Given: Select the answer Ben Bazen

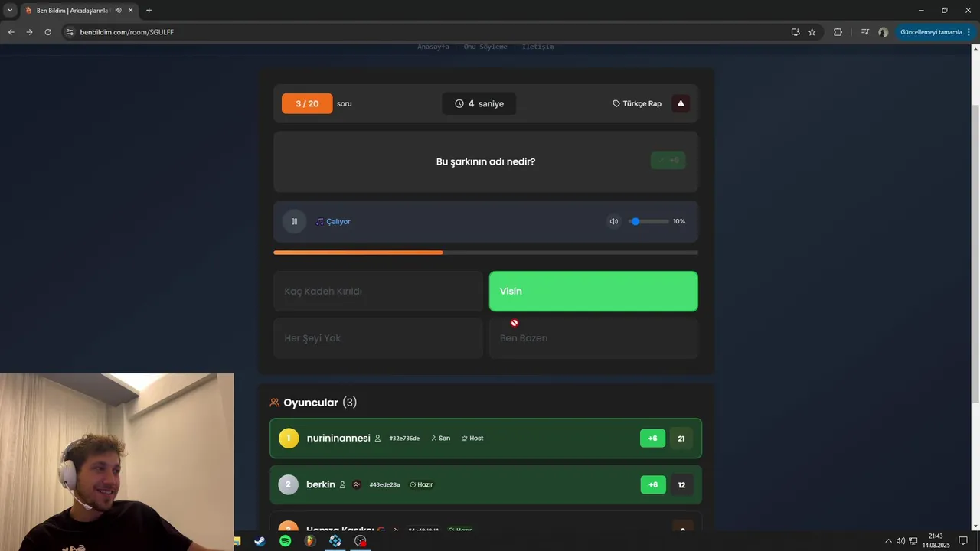Looking at the screenshot, I should click(x=593, y=338).
